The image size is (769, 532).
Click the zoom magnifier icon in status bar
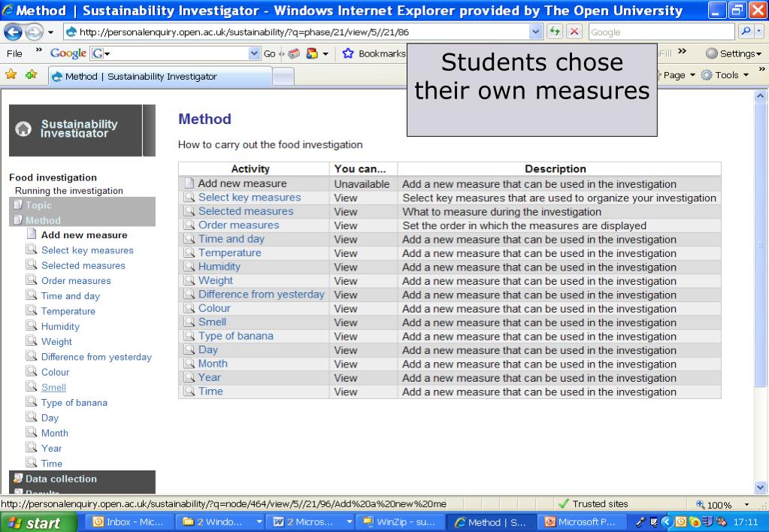tap(701, 504)
